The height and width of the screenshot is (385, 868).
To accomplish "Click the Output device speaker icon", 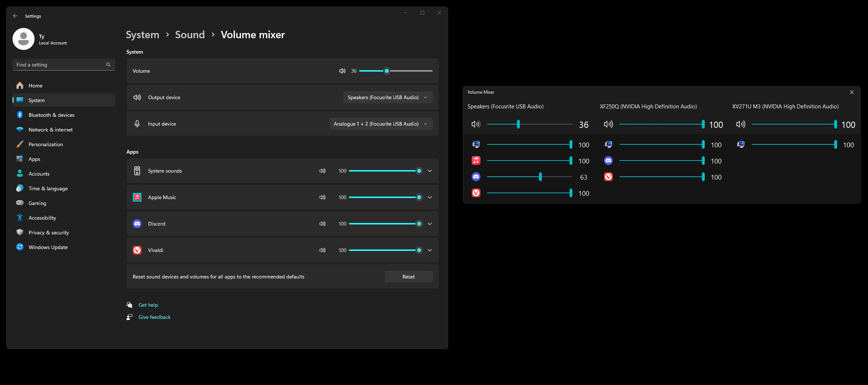I will point(137,97).
